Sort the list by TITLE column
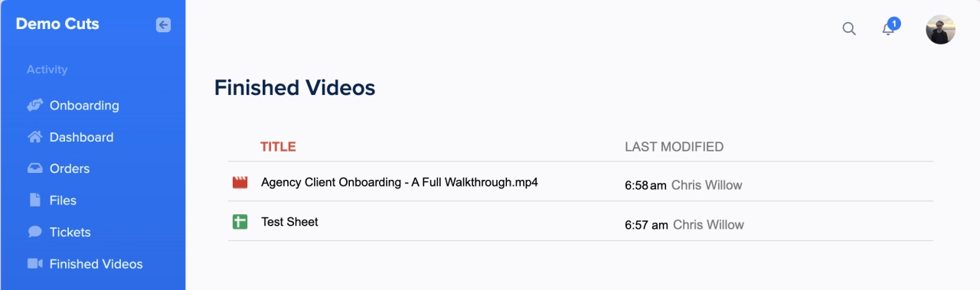The image size is (980, 290). coord(278,147)
